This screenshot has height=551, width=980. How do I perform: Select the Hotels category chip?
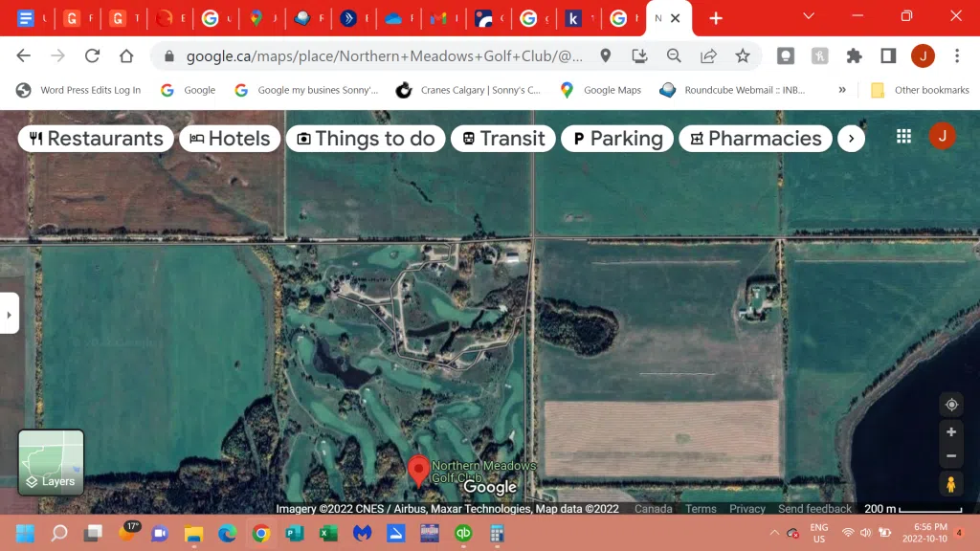click(230, 139)
